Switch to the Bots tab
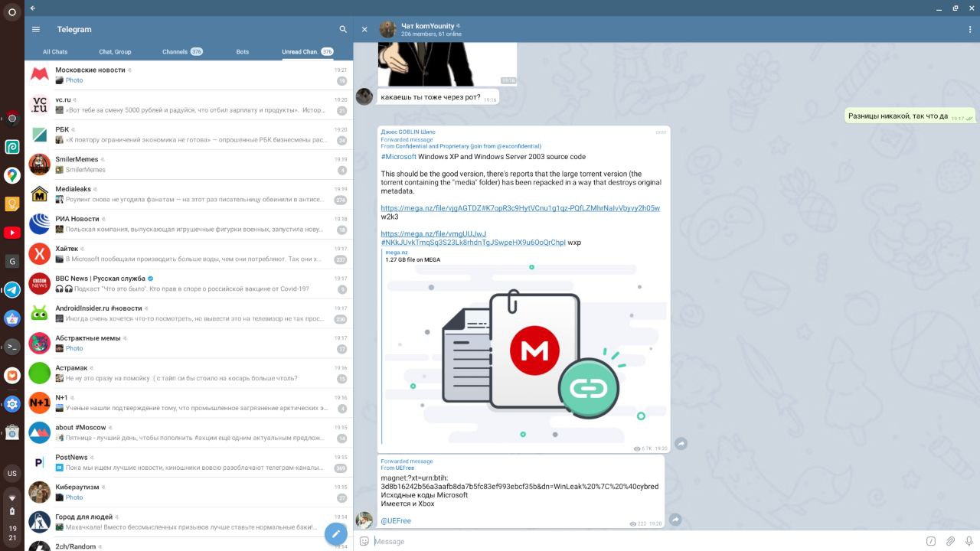The width and height of the screenshot is (980, 551). 243,52
